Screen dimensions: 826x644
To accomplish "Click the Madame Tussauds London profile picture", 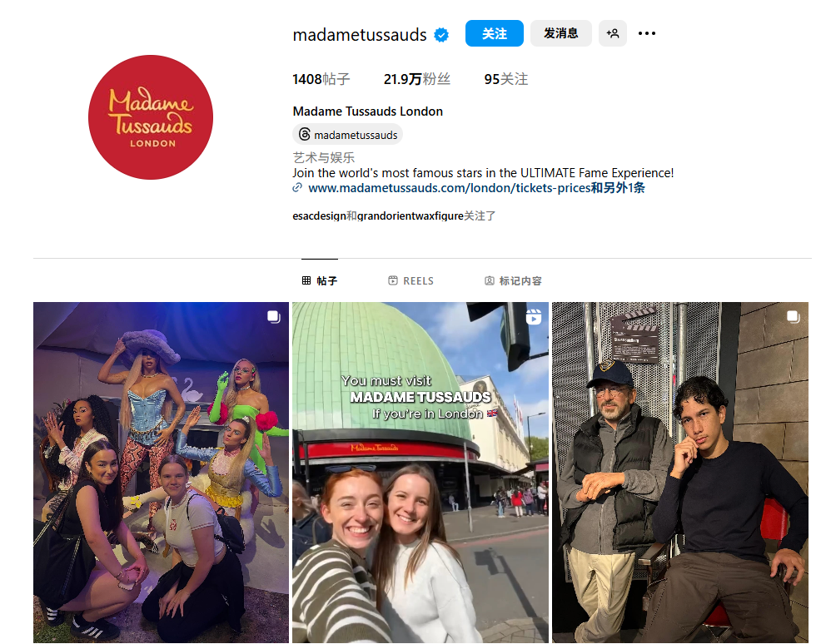I will coord(151,117).
